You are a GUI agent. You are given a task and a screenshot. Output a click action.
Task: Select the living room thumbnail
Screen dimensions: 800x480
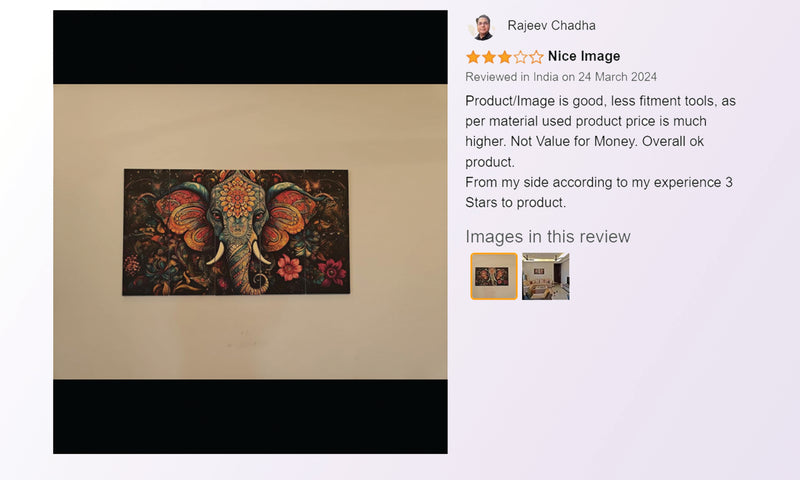pyautogui.click(x=545, y=276)
